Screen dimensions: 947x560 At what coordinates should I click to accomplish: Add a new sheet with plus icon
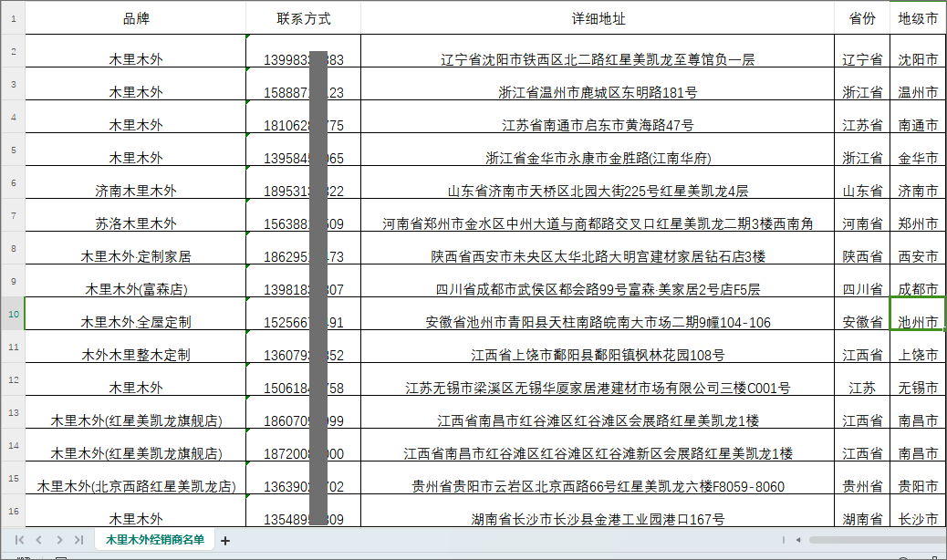pos(225,541)
